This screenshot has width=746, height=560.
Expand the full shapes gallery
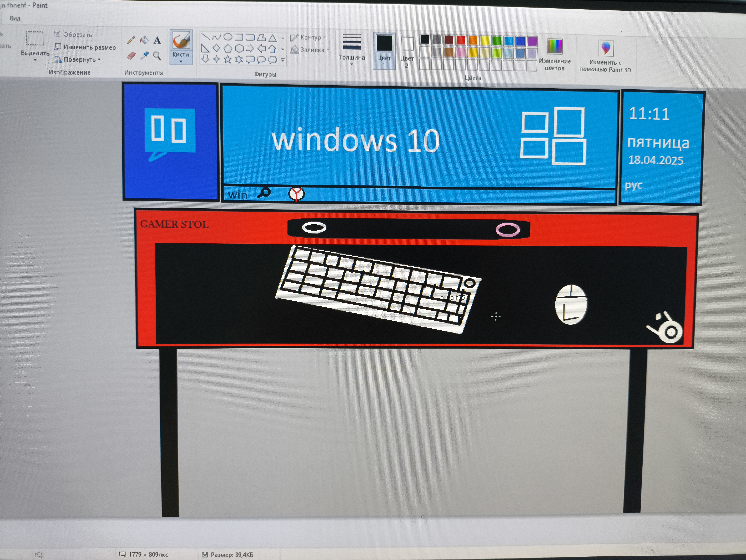[283, 60]
